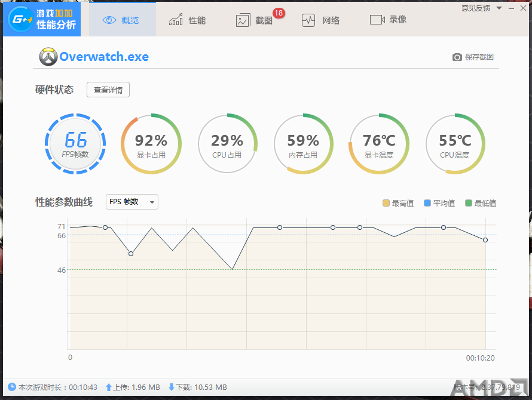Click the clock icon in status bar
Viewport: 532px width, 400px height.
(x=12, y=387)
